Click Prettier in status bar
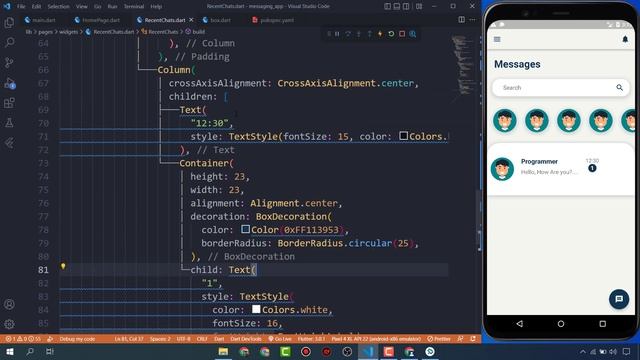Image resolution: width=640 pixels, height=360 pixels. [439, 339]
